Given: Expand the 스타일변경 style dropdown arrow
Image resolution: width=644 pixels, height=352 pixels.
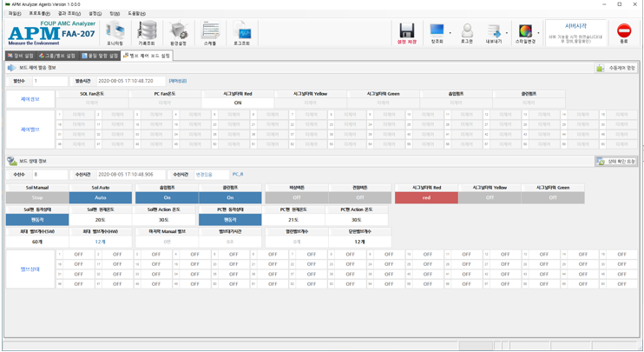Looking at the screenshot, I should [x=538, y=33].
